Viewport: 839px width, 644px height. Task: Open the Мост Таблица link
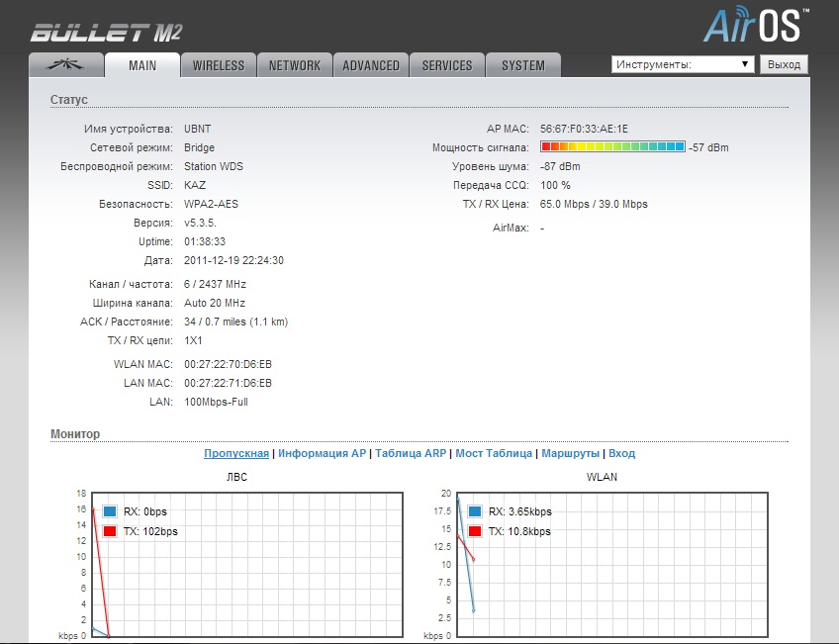point(494,454)
